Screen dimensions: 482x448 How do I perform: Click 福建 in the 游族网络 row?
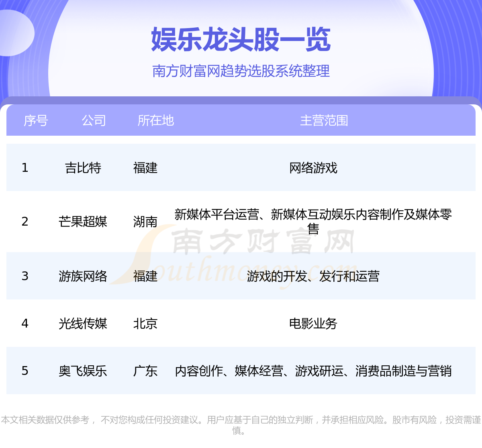(145, 276)
